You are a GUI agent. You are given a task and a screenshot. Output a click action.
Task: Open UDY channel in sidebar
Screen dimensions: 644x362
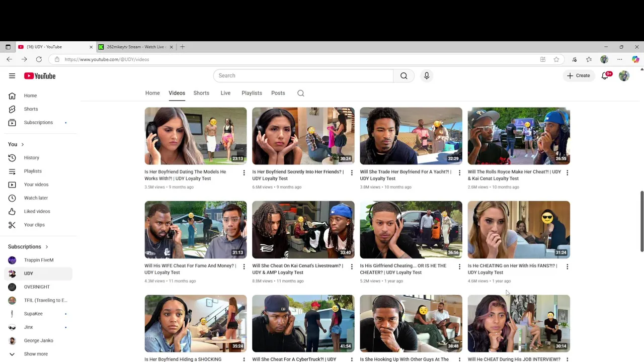coord(38,274)
